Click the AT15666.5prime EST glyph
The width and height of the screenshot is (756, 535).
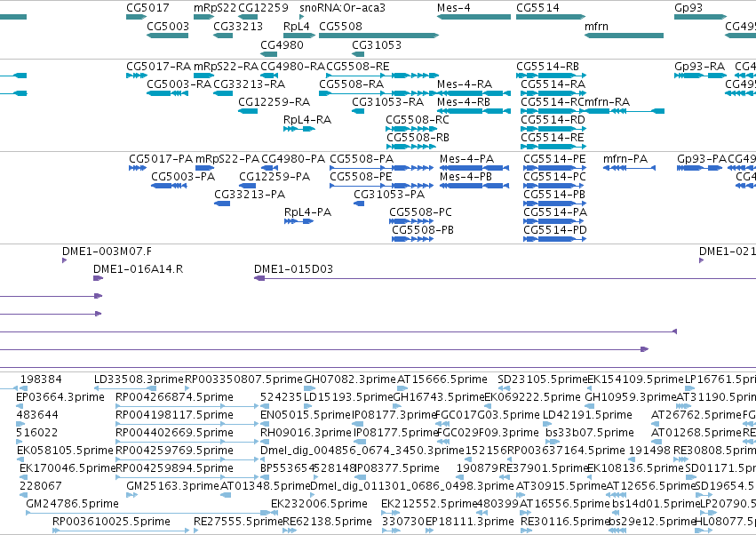(x=403, y=388)
